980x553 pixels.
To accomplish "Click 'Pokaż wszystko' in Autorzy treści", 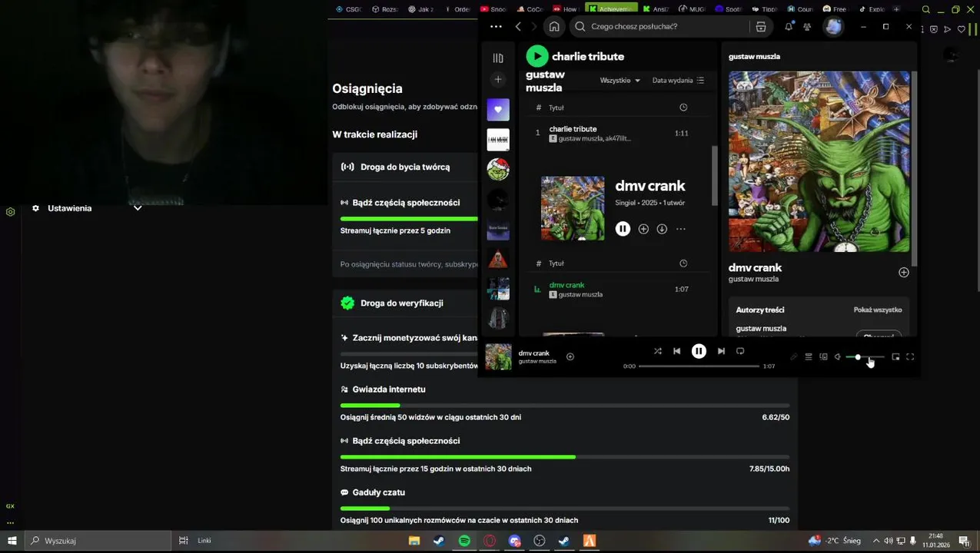I will click(x=878, y=310).
